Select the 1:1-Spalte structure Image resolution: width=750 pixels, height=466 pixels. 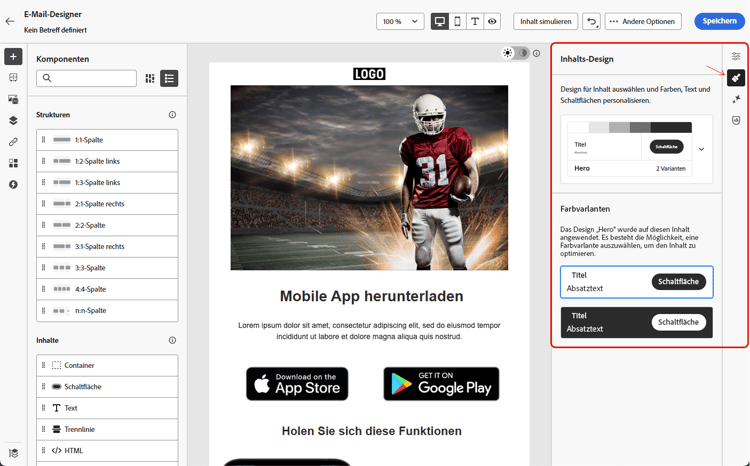[107, 140]
